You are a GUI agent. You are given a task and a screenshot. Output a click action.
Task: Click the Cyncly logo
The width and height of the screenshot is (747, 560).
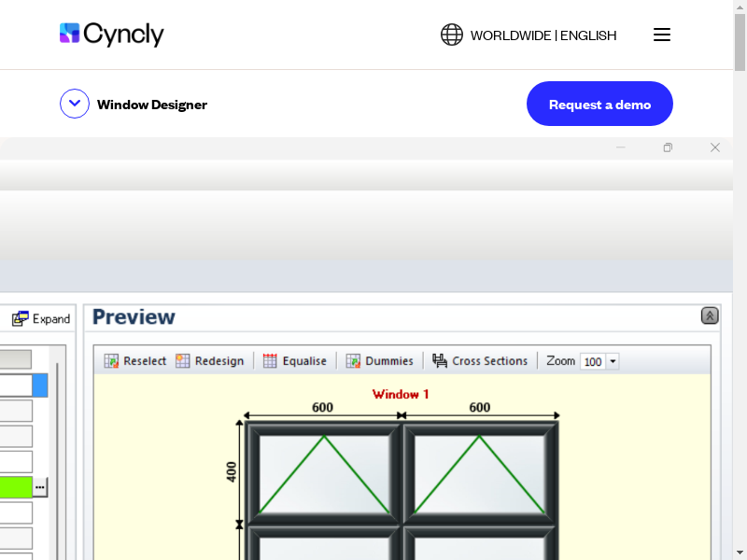coord(111,35)
